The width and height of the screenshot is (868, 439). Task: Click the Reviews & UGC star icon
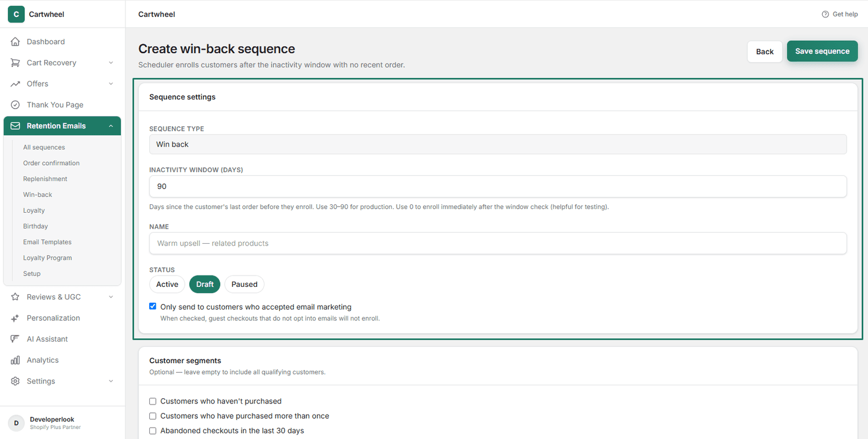click(x=15, y=297)
